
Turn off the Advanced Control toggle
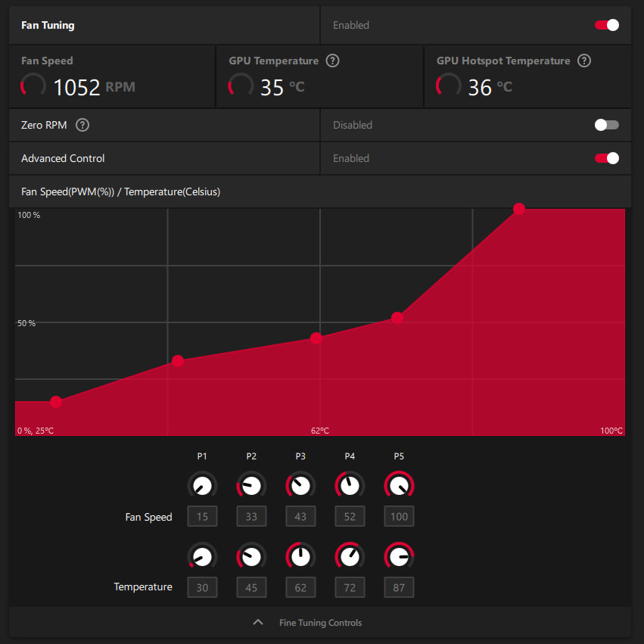click(x=607, y=158)
